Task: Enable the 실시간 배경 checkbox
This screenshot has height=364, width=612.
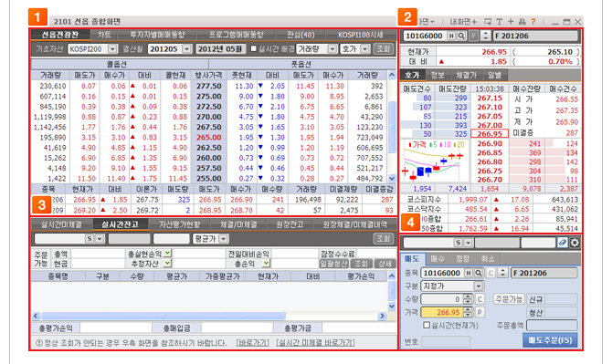Action: 254,48
